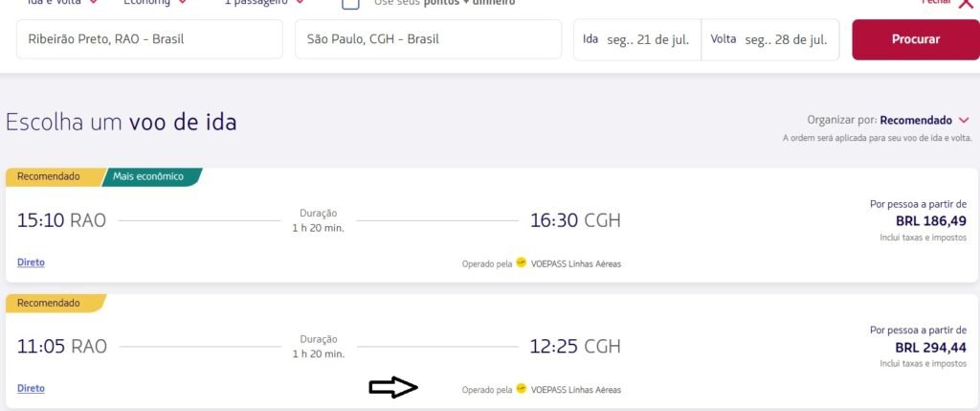This screenshot has height=411, width=980.
Task: Choose the BRL 294,44 fare
Action: (930, 347)
